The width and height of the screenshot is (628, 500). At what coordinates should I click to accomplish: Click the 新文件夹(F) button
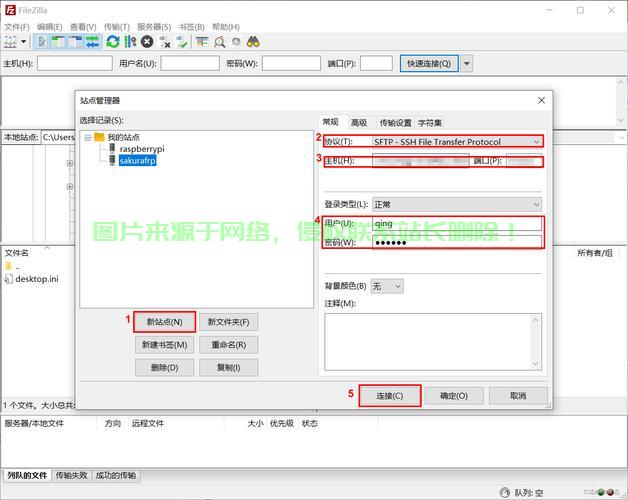(x=228, y=322)
